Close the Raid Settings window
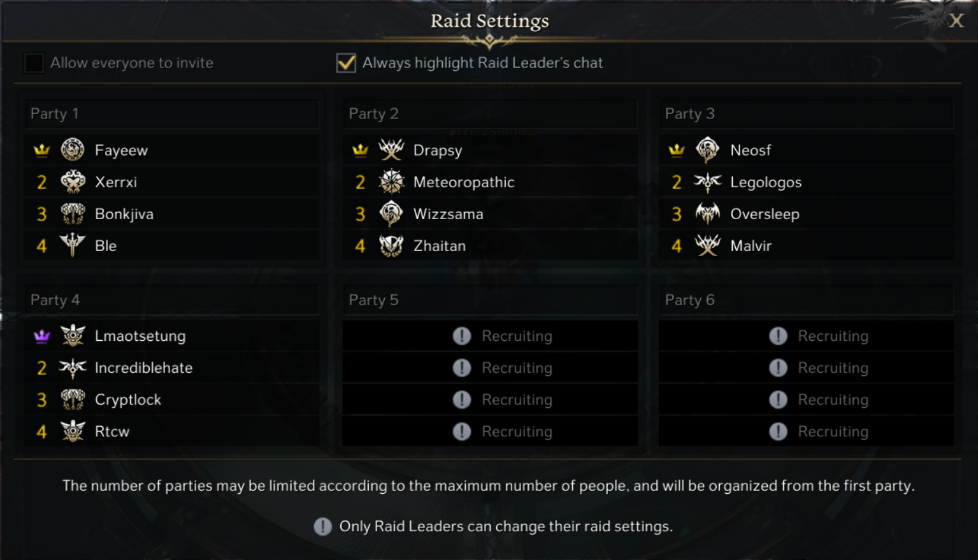This screenshot has height=560, width=978. click(x=956, y=21)
